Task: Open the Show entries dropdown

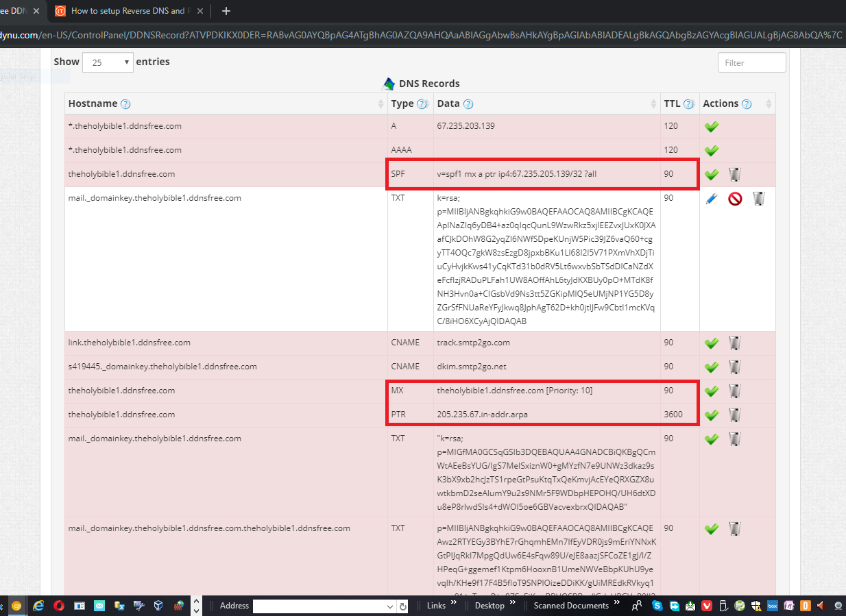Action: pyautogui.click(x=108, y=62)
